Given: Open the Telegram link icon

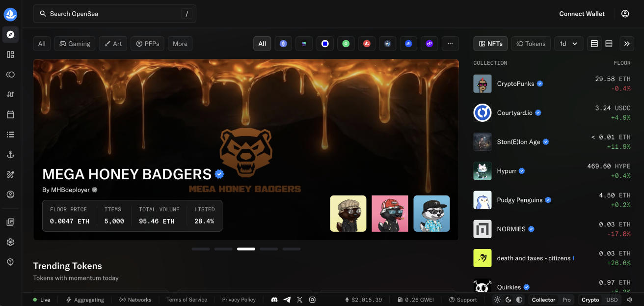Looking at the screenshot, I should pyautogui.click(x=287, y=300).
